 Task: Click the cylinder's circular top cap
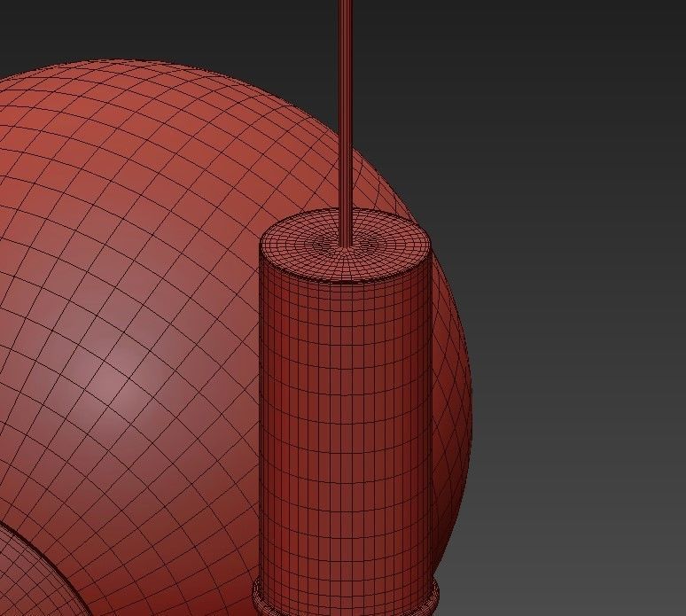(x=346, y=244)
